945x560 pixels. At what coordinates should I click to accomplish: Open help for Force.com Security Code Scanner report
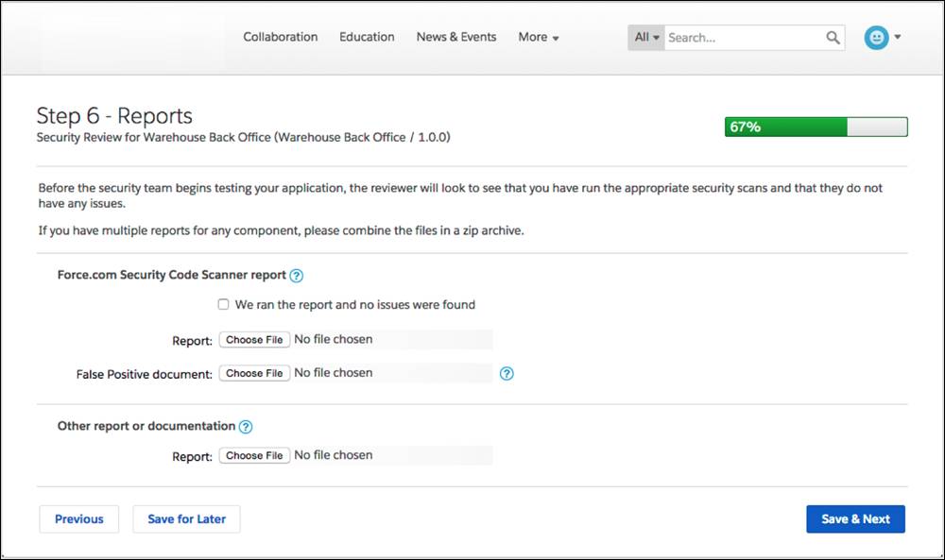pyautogui.click(x=296, y=276)
